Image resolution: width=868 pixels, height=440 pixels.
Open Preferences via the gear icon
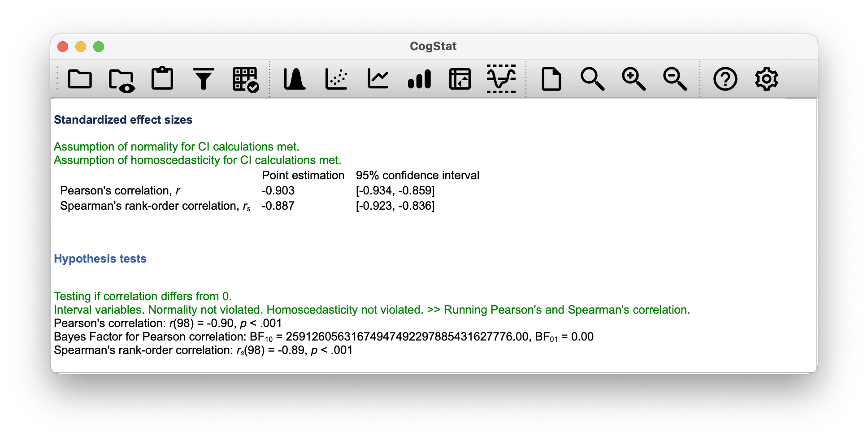coord(766,79)
